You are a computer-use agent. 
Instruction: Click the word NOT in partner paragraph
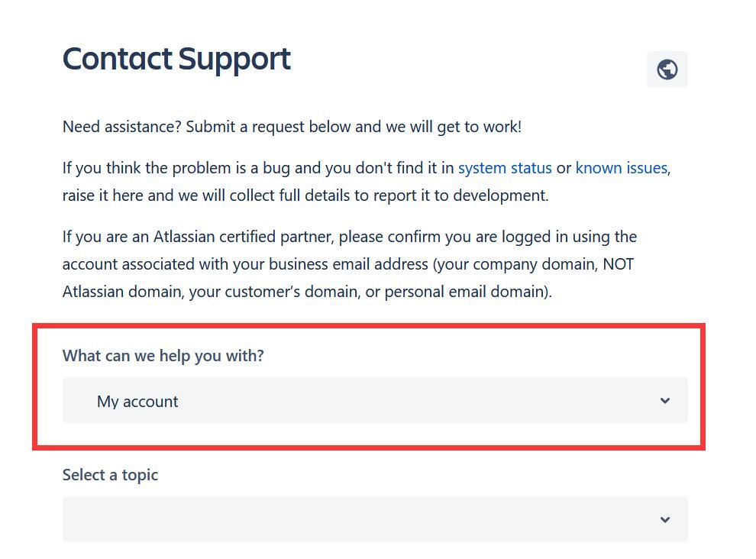click(x=618, y=264)
